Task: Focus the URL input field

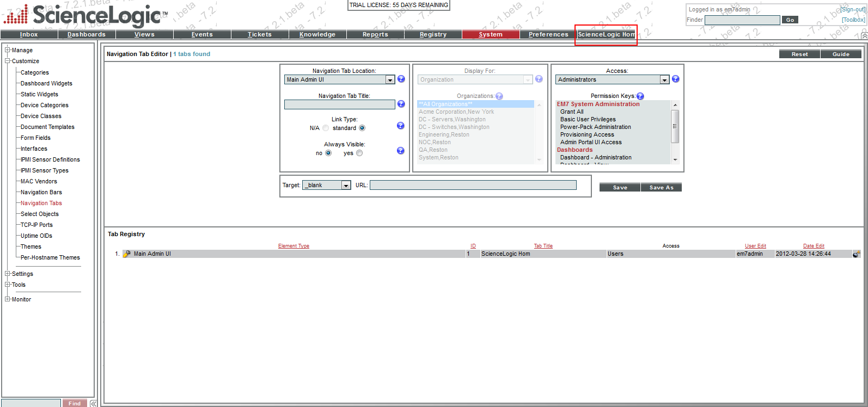Action: 473,185
